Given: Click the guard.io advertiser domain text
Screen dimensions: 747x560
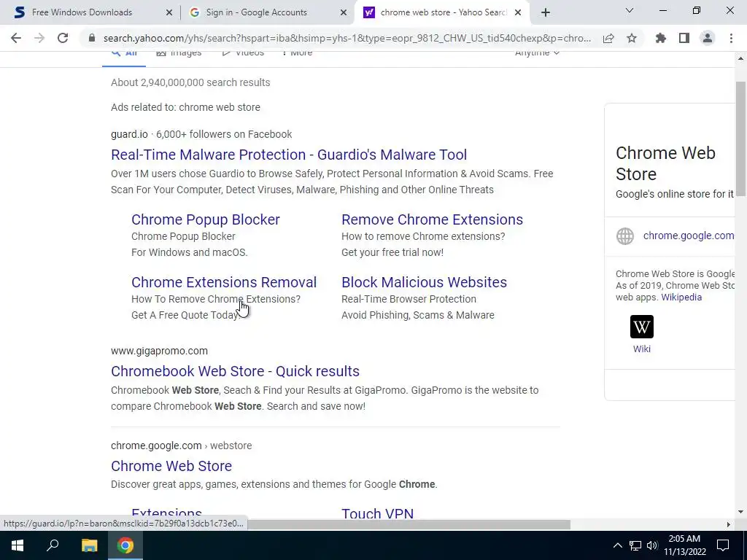Looking at the screenshot, I should (130, 134).
